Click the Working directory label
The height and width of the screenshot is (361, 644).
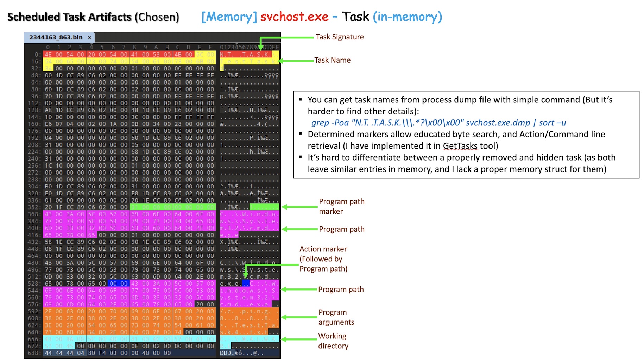[333, 341]
